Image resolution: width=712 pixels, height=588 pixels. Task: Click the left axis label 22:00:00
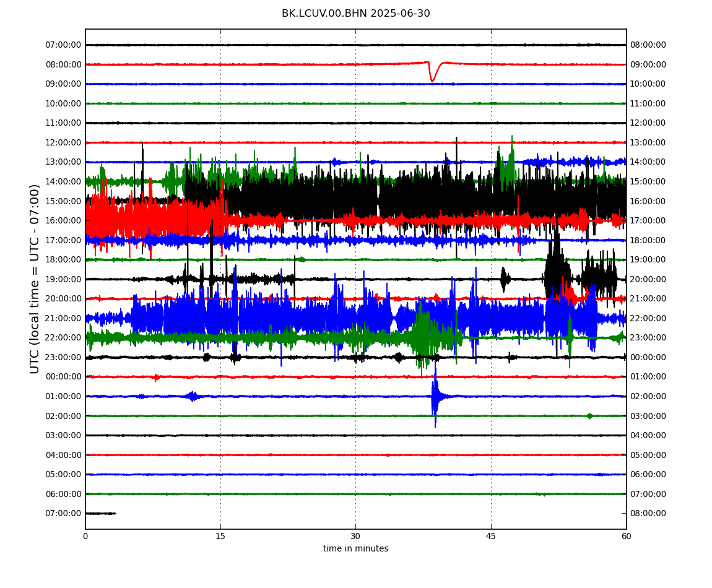tap(63, 338)
